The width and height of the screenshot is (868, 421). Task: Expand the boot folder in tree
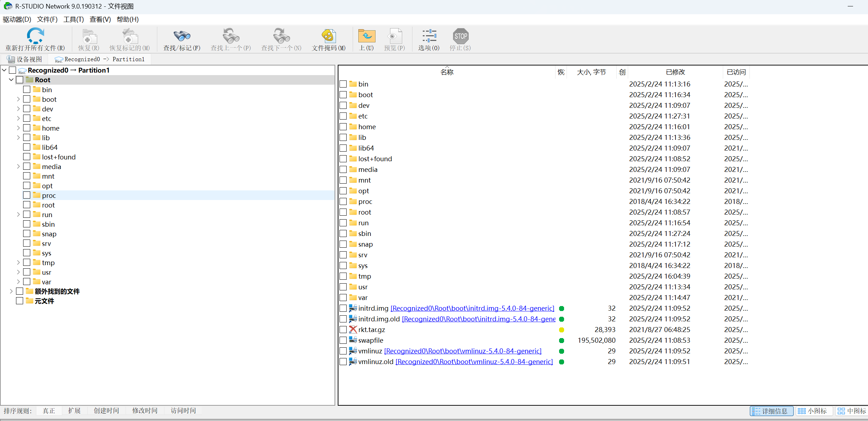19,99
